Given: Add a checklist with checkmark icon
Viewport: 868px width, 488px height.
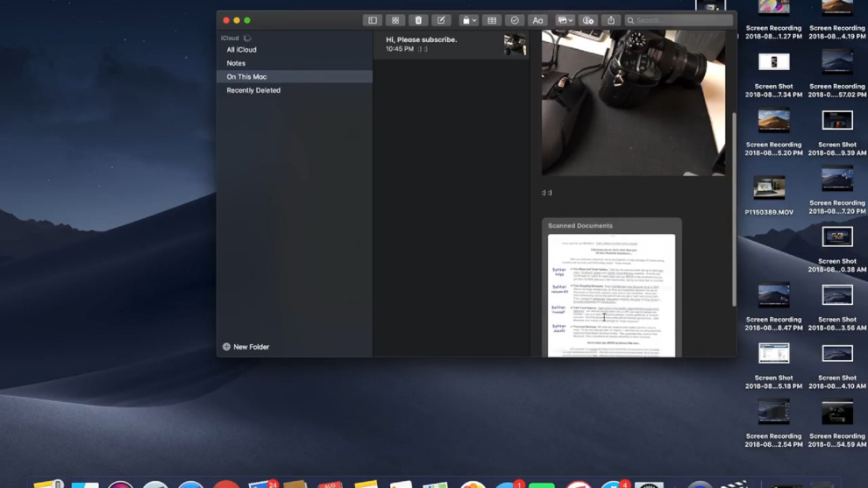Looking at the screenshot, I should point(515,20).
